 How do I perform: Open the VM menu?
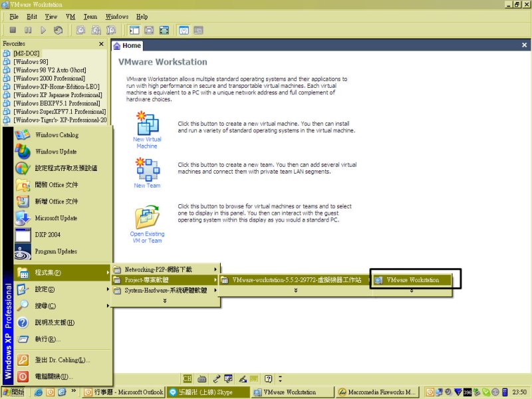pyautogui.click(x=70, y=16)
